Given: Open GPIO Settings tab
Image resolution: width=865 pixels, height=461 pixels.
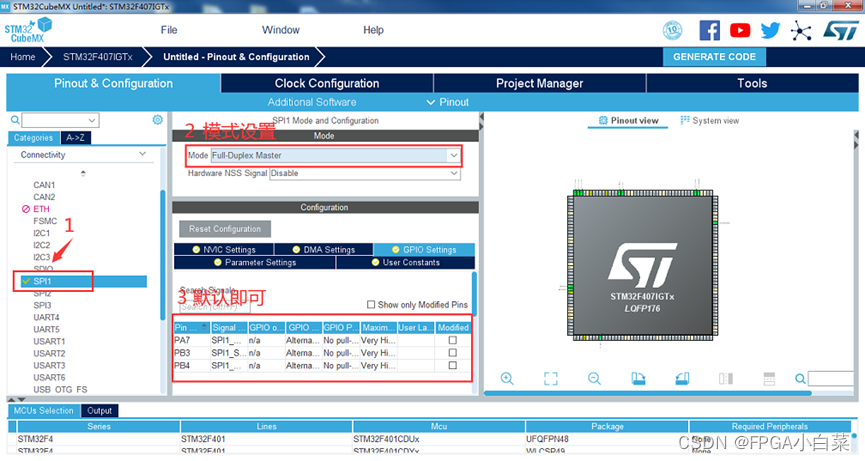Looking at the screenshot, I should coord(424,249).
